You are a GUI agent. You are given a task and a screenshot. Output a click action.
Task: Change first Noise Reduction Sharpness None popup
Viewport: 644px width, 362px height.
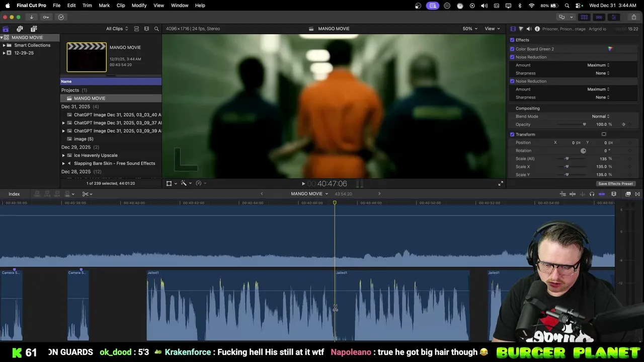602,73
